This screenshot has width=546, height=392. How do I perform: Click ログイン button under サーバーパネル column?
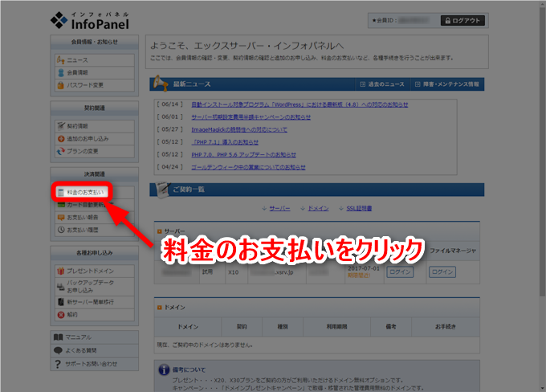point(400,272)
